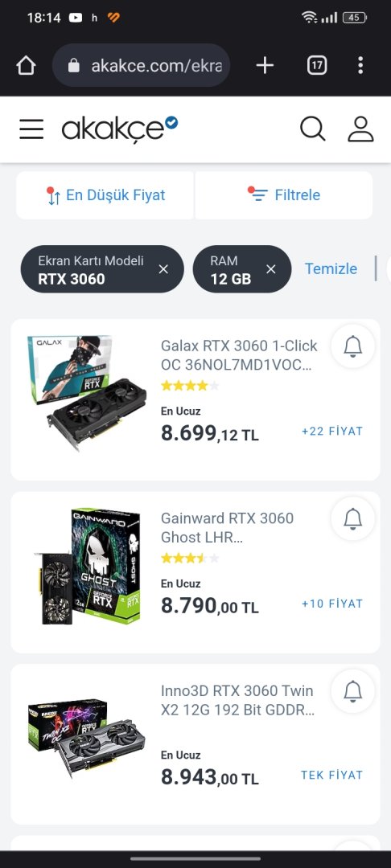Expand +10 FİYAT offers for Gainward
Viewport: 391px width, 868px height.
coord(332,604)
